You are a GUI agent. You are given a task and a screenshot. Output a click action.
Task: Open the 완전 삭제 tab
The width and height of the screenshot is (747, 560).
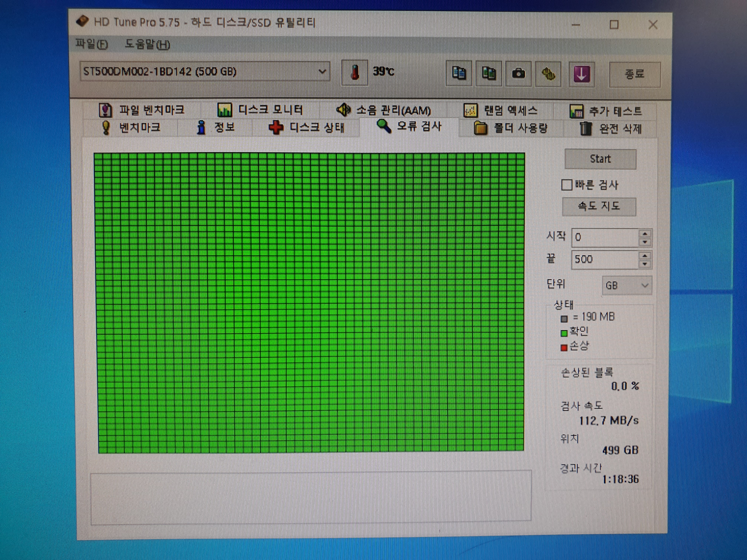pyautogui.click(x=611, y=129)
